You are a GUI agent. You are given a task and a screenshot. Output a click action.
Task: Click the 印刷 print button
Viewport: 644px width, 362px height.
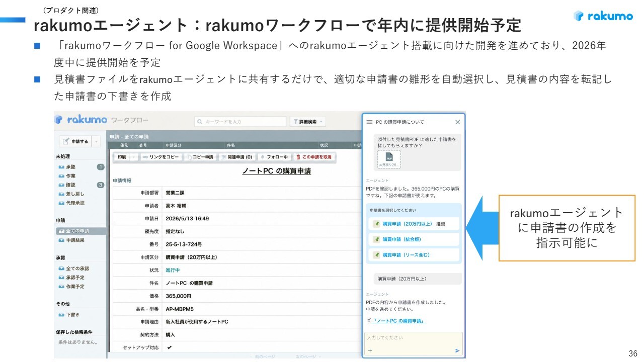122,157
